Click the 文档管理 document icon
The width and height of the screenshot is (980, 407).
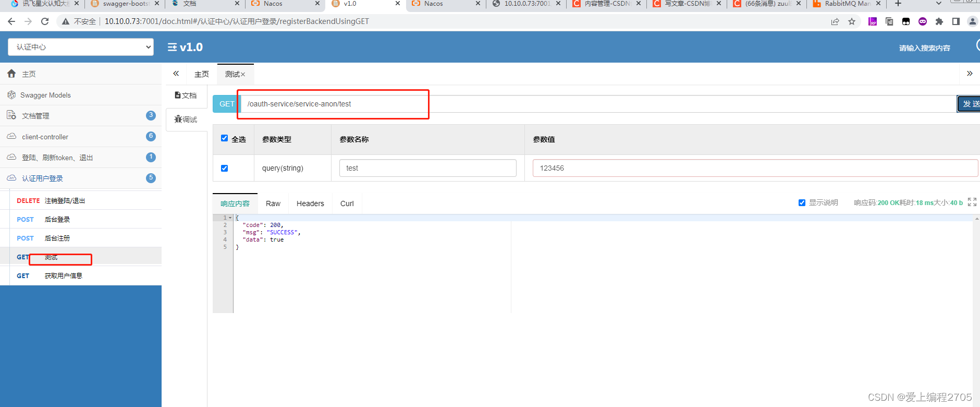(x=11, y=115)
